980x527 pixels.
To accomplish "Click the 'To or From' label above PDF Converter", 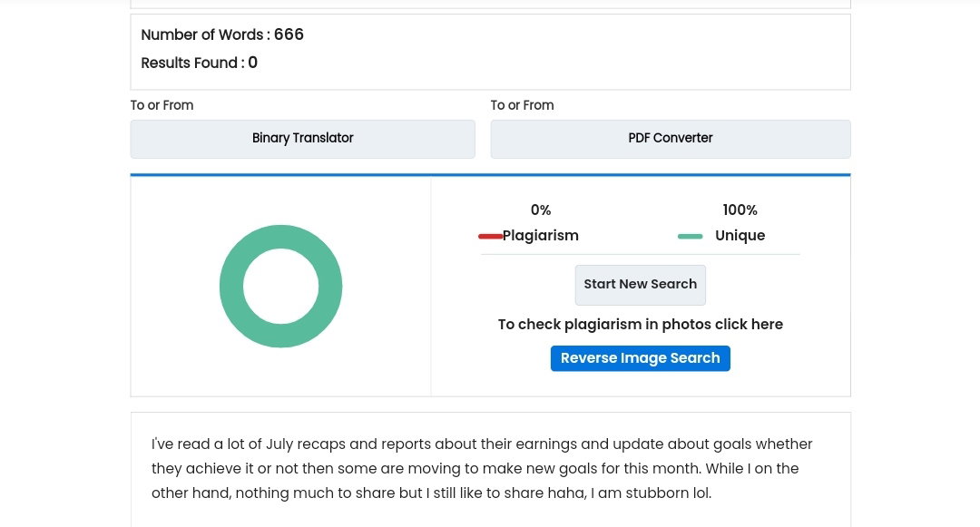I will point(522,105).
